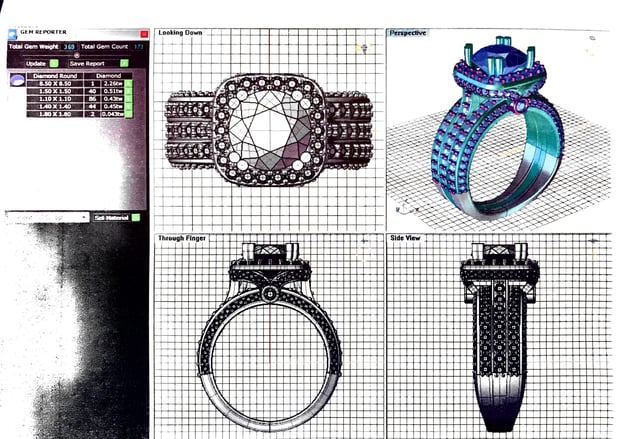
Task: Toggle green box on 1.50 X 1.50 row
Action: pos(129,92)
